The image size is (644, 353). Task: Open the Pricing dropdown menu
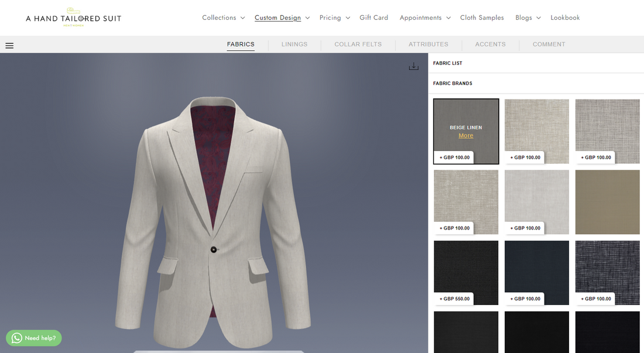334,18
